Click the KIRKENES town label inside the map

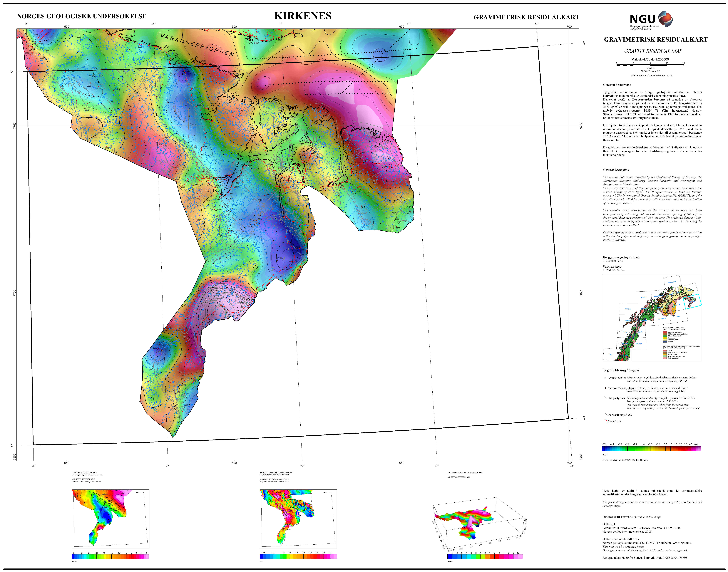[x=282, y=164]
